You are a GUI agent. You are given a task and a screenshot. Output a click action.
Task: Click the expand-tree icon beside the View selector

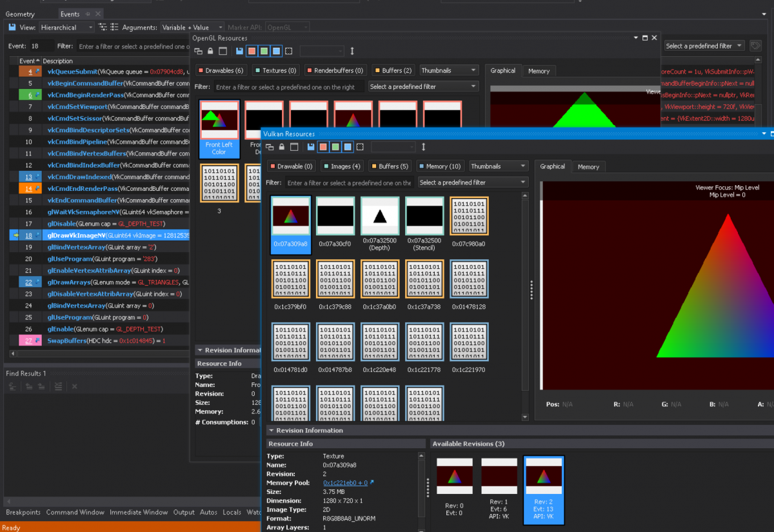tap(103, 27)
